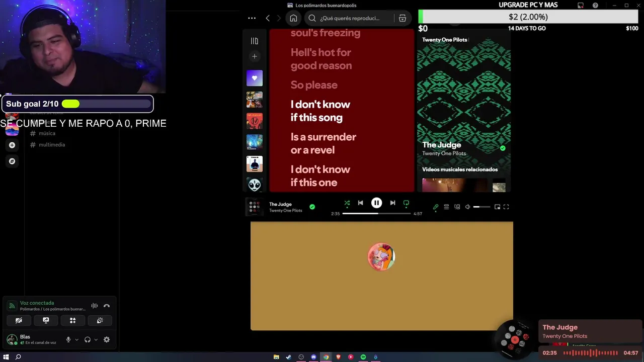
Task: Open Spotify from the taskbar
Action: (363, 357)
